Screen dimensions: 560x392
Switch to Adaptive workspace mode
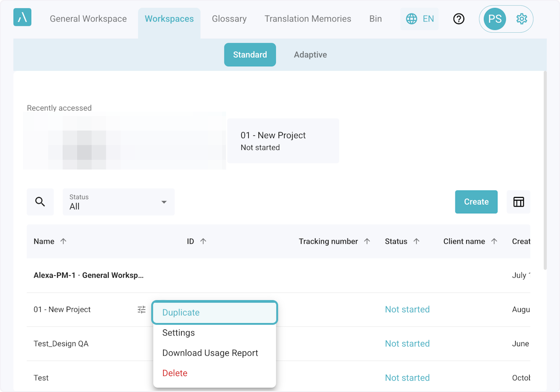[x=310, y=55]
